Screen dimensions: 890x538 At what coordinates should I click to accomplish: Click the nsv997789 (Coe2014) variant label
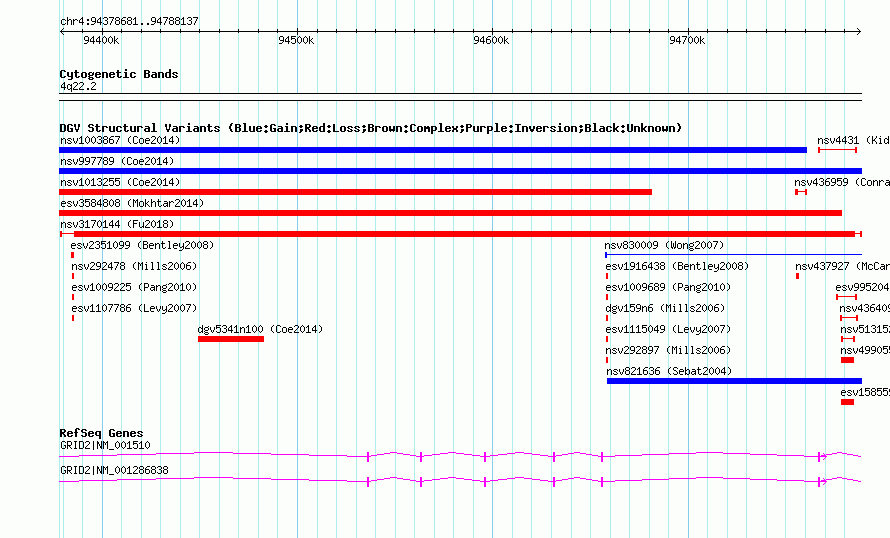(117, 161)
